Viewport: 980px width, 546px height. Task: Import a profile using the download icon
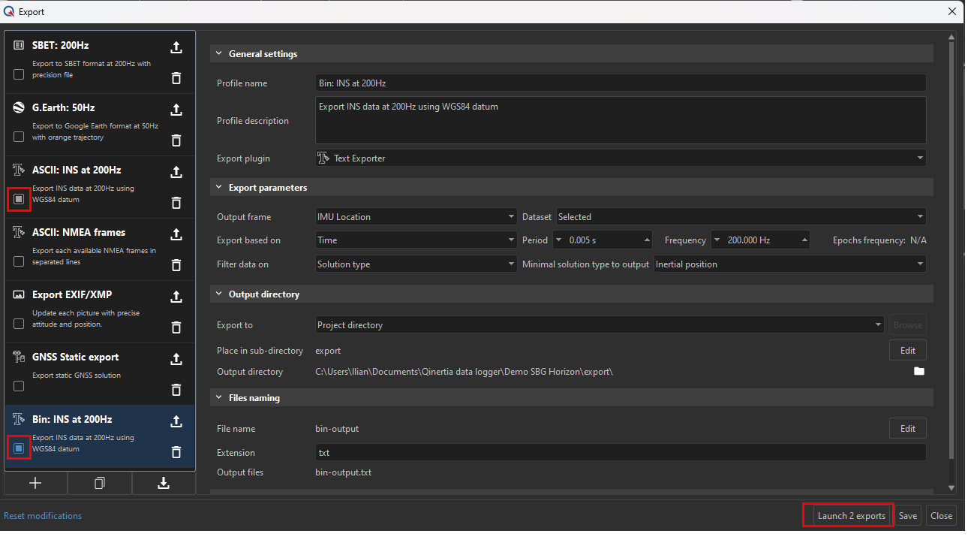point(164,483)
